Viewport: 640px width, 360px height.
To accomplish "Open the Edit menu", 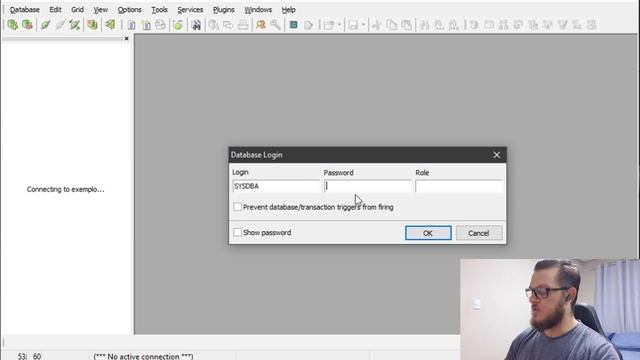I will (56, 9).
